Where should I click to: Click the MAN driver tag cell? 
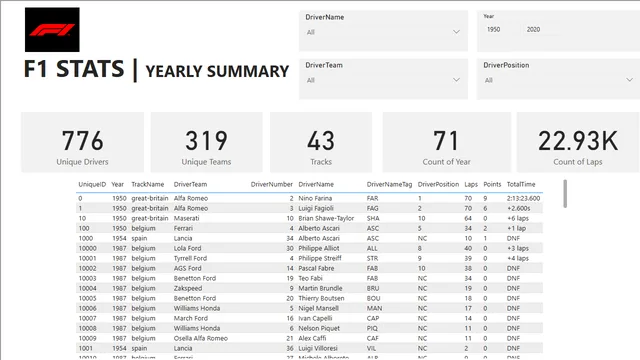pyautogui.click(x=374, y=308)
